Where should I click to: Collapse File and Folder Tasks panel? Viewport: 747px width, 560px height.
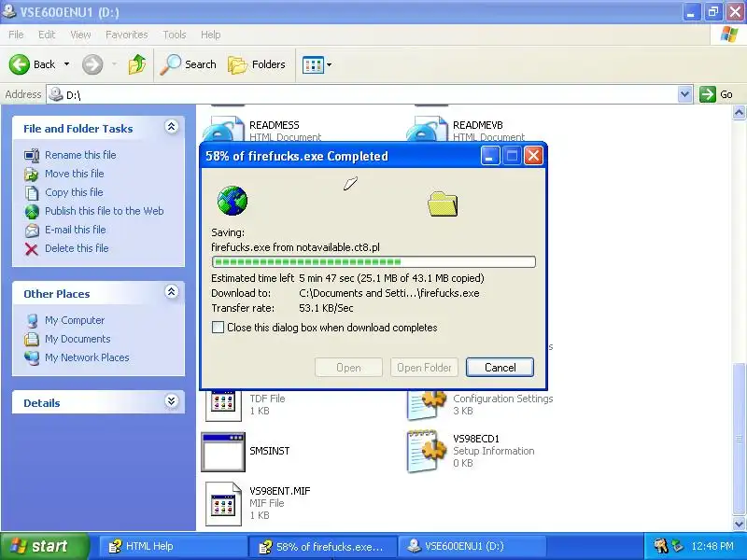pyautogui.click(x=172, y=127)
